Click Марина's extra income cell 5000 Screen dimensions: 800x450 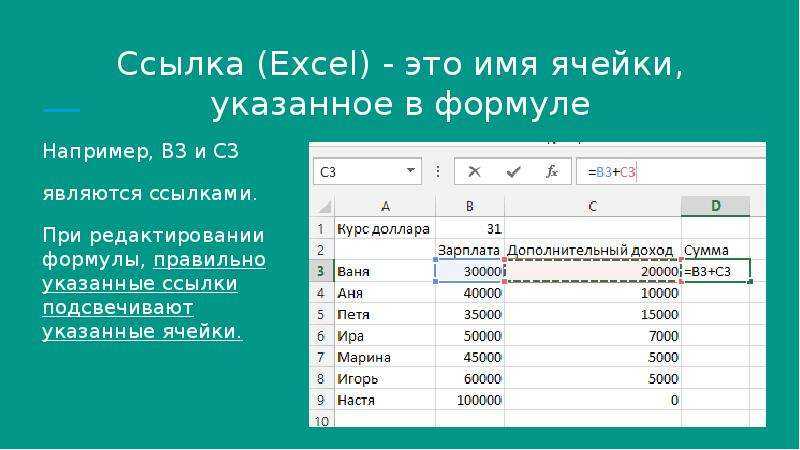pos(592,357)
